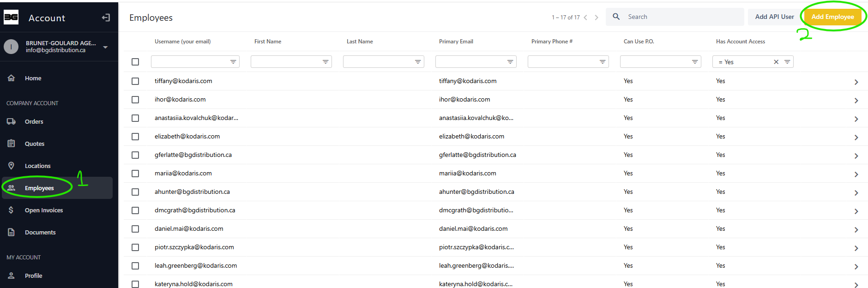Click the user avatar circle
868x288 pixels.
click(11, 47)
